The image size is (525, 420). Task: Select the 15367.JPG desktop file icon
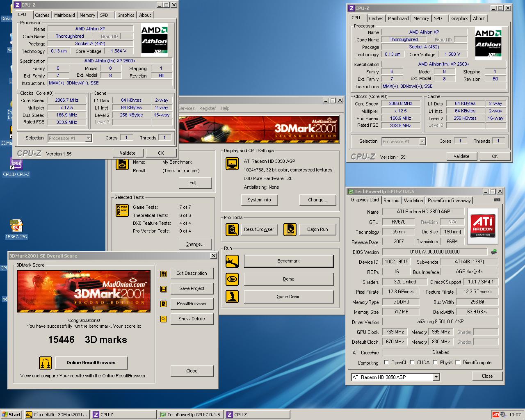click(16, 229)
